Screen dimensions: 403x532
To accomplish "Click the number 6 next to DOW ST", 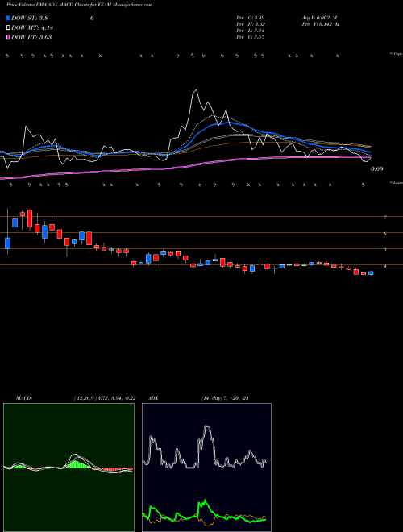I will pos(92,19).
